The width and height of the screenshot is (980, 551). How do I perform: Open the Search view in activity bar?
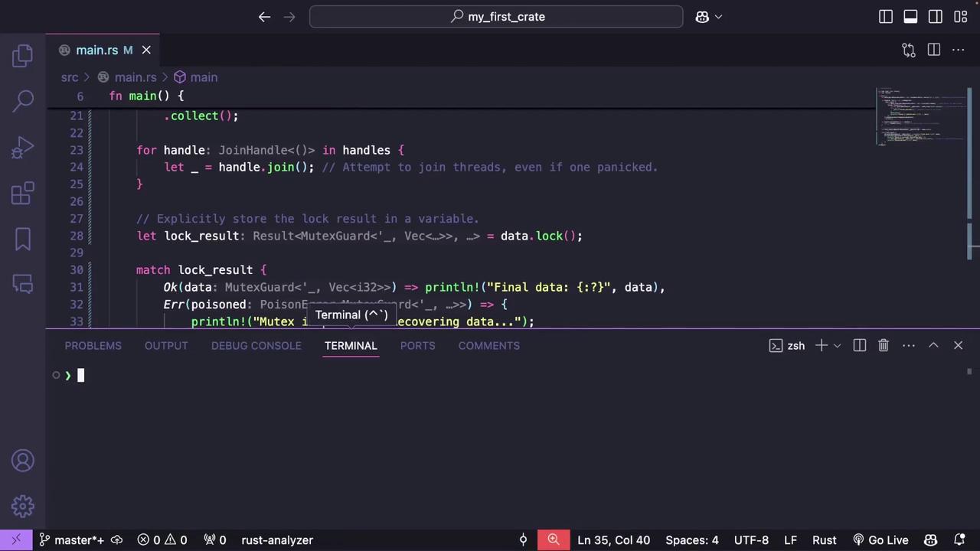[x=23, y=100]
